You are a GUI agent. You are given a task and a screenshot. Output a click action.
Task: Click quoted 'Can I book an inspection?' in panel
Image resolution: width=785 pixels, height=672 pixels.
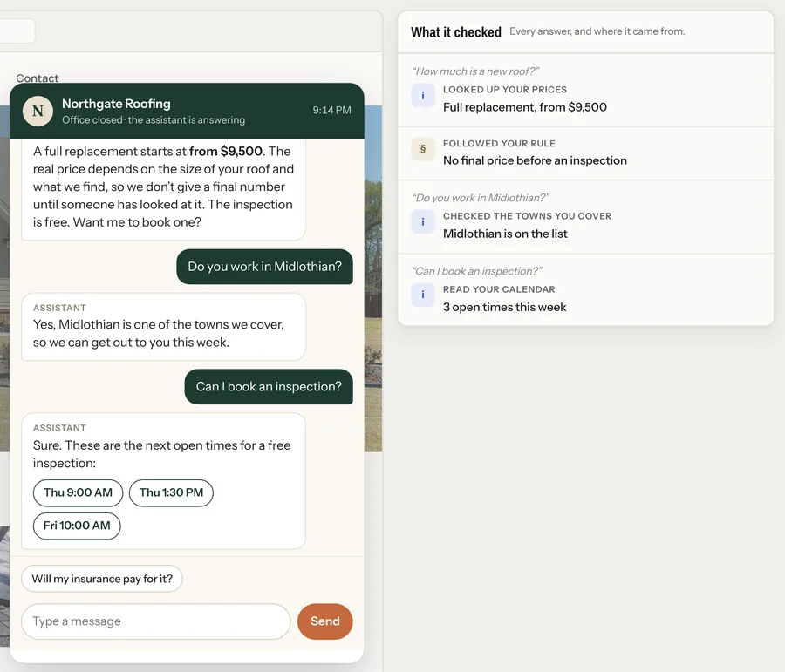pyautogui.click(x=477, y=271)
